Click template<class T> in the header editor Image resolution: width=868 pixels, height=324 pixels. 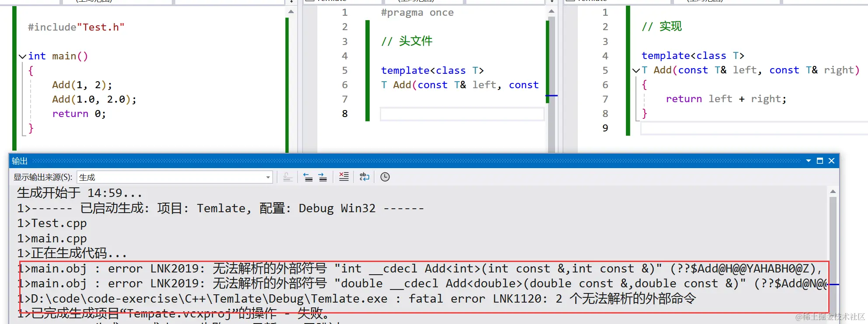coord(432,70)
